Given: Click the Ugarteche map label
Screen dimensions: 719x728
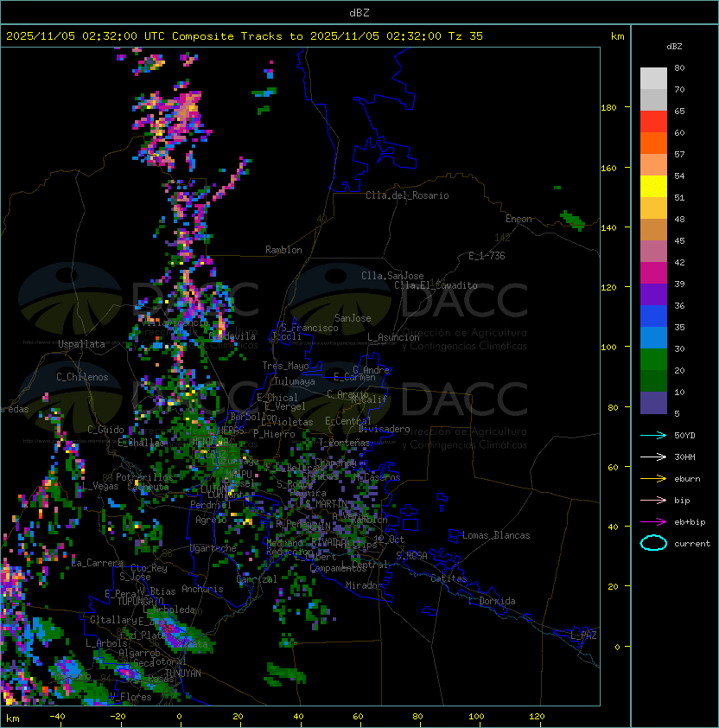Looking at the screenshot, I should click(213, 548).
